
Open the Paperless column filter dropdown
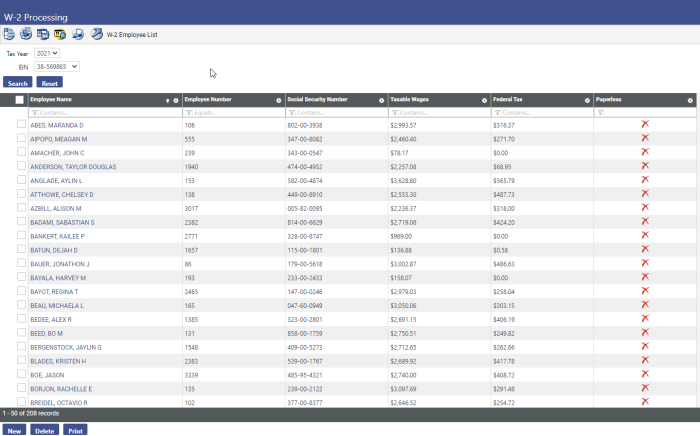pos(600,113)
